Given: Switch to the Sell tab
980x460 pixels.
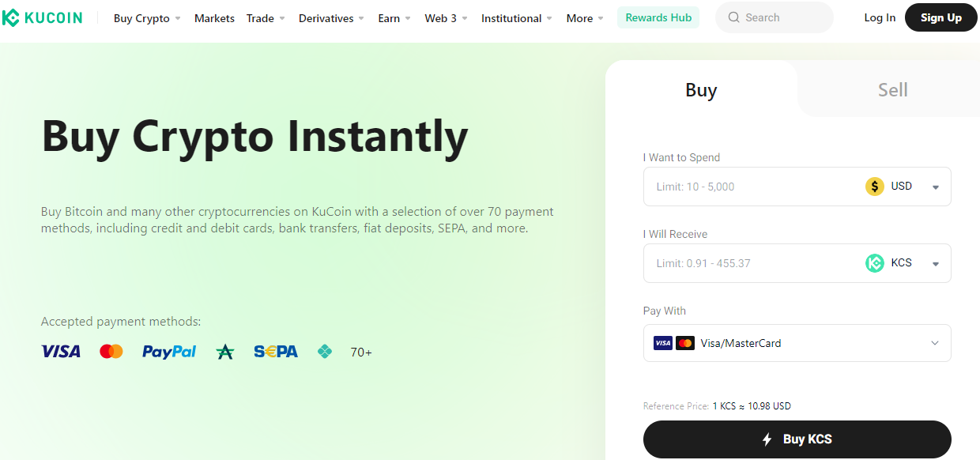Looking at the screenshot, I should click(892, 90).
